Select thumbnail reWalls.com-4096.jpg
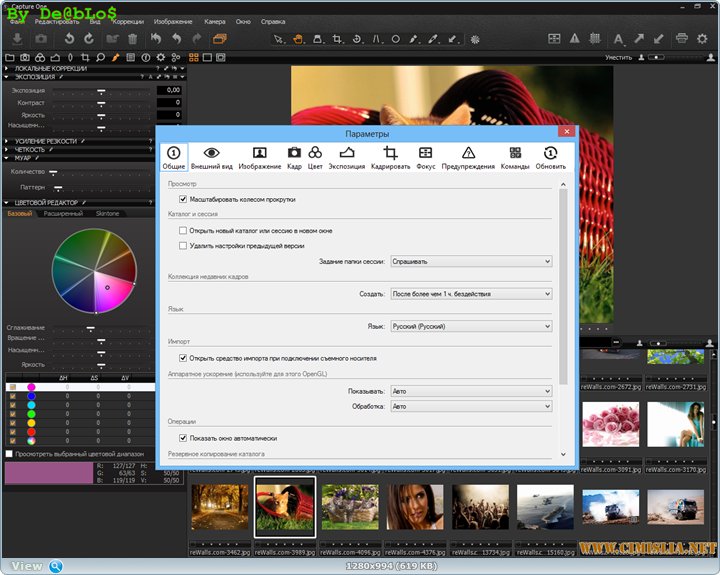720x575 pixels. (352, 506)
